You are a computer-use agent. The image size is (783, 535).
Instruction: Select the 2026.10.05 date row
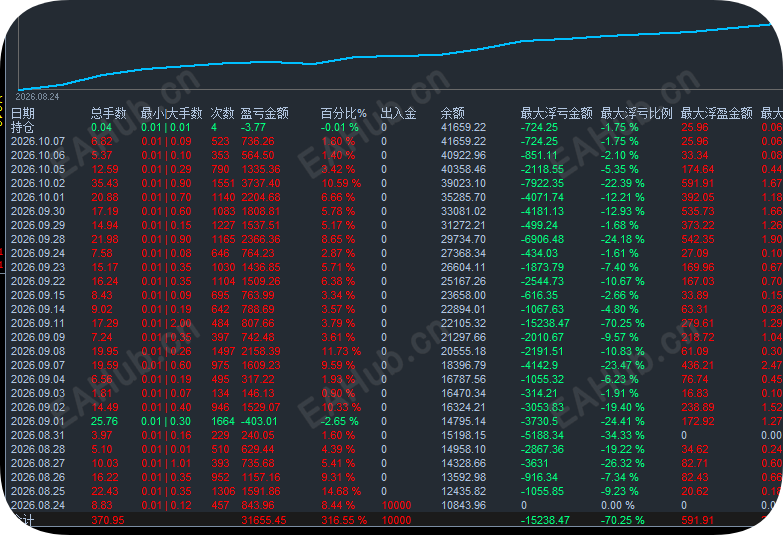point(38,169)
